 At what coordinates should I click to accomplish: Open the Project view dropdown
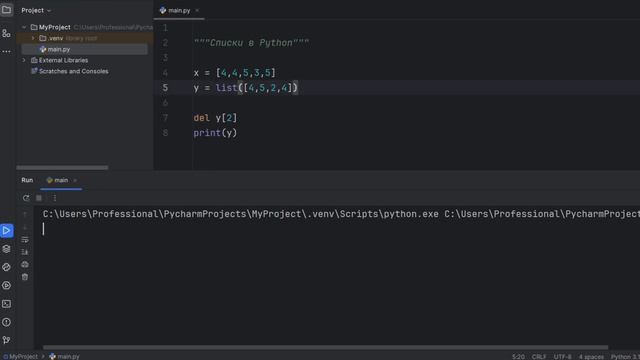[36, 10]
